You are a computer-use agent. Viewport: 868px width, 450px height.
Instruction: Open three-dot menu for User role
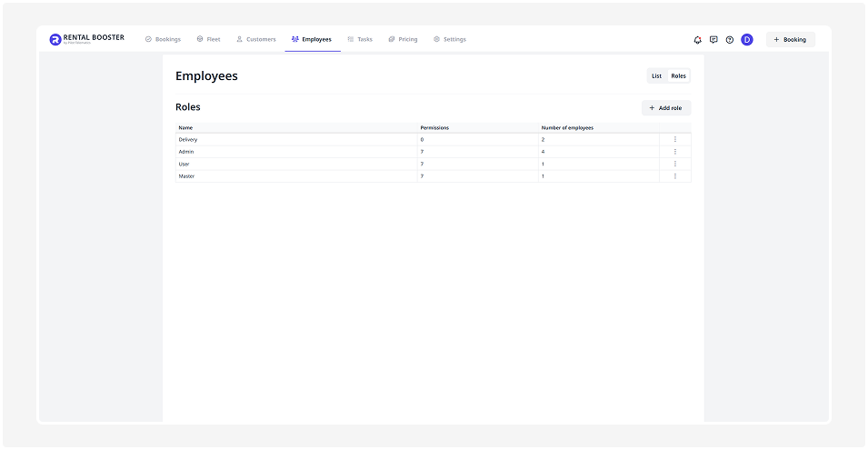click(x=675, y=164)
